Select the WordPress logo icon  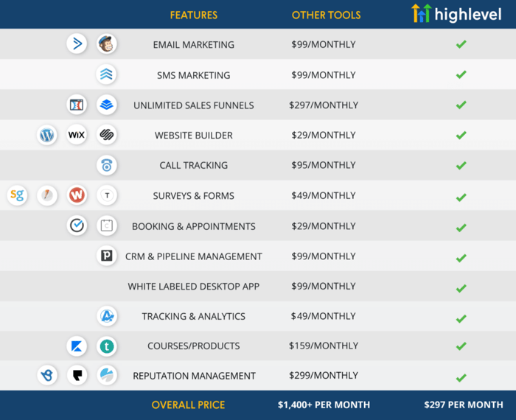click(47, 135)
